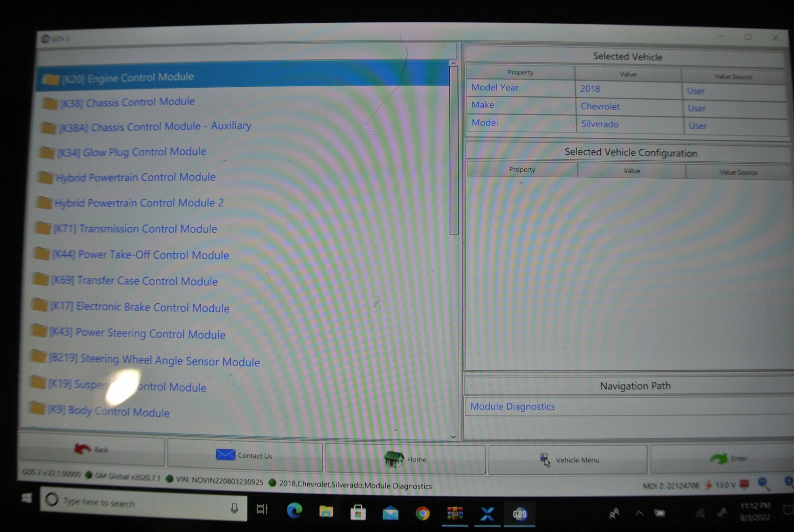
Task: Click the folder icon beside Power Take-Off Control Module
Action: click(42, 254)
